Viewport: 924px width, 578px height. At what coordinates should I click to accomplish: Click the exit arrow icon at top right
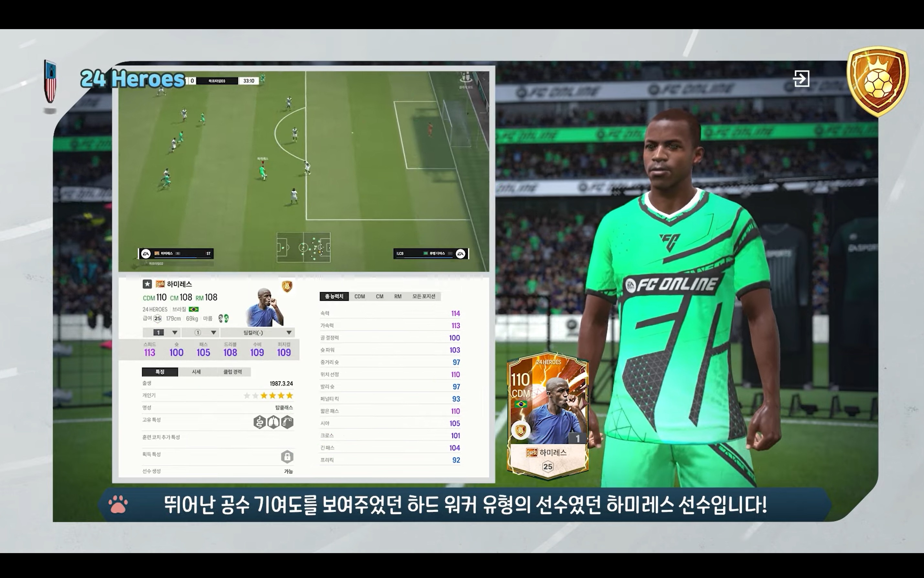coord(801,78)
